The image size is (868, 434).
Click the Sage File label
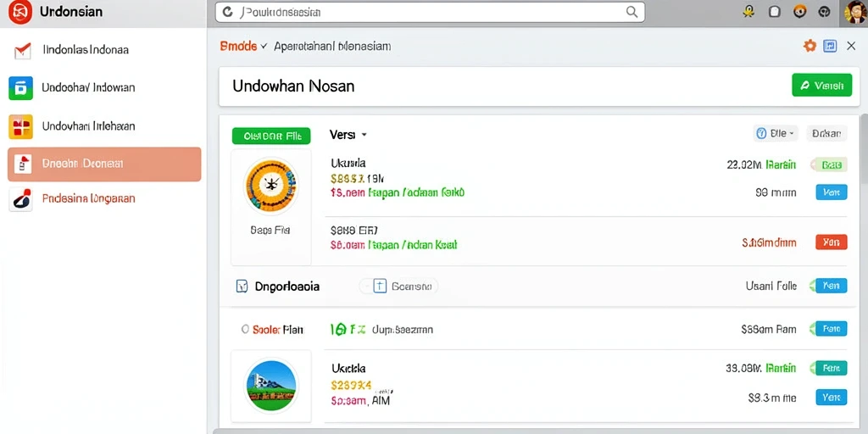tap(270, 230)
